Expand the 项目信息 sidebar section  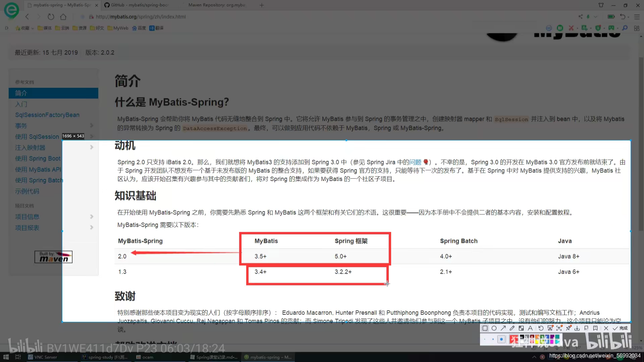tap(92, 217)
